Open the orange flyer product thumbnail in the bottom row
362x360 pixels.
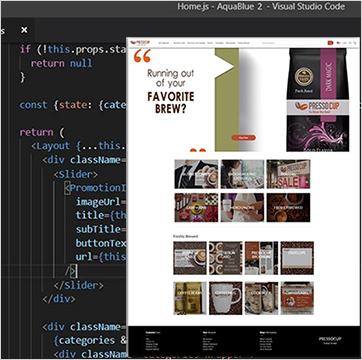pyautogui.click(x=297, y=298)
